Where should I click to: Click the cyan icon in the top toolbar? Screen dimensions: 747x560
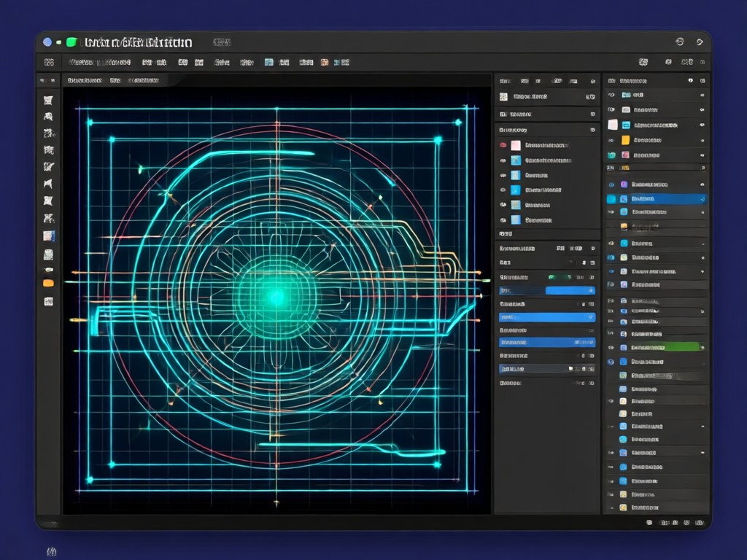click(x=269, y=63)
